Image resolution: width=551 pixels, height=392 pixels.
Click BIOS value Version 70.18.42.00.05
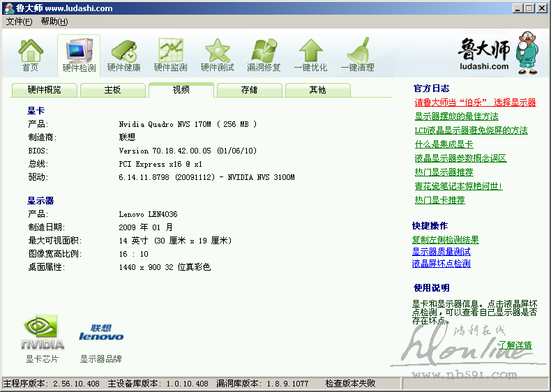tap(165, 151)
